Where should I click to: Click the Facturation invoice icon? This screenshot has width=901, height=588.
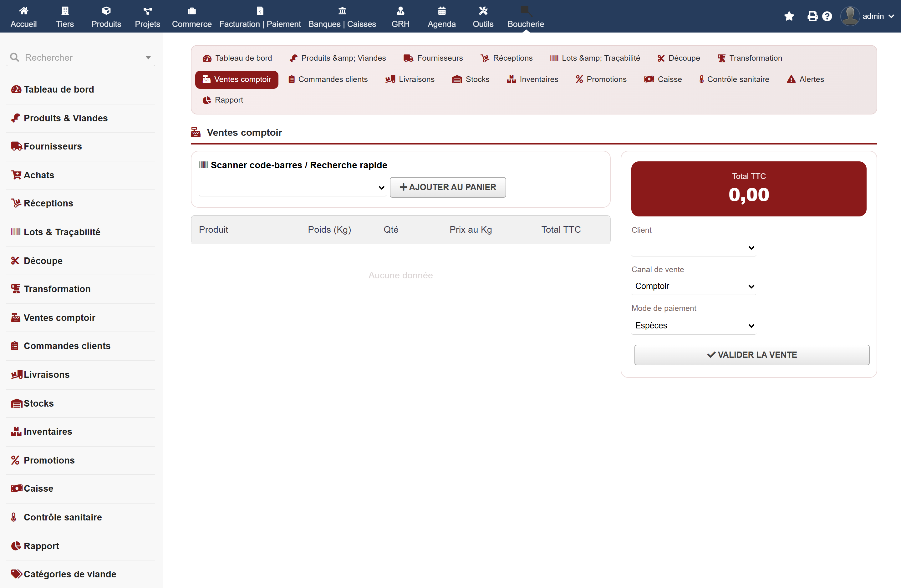[260, 11]
